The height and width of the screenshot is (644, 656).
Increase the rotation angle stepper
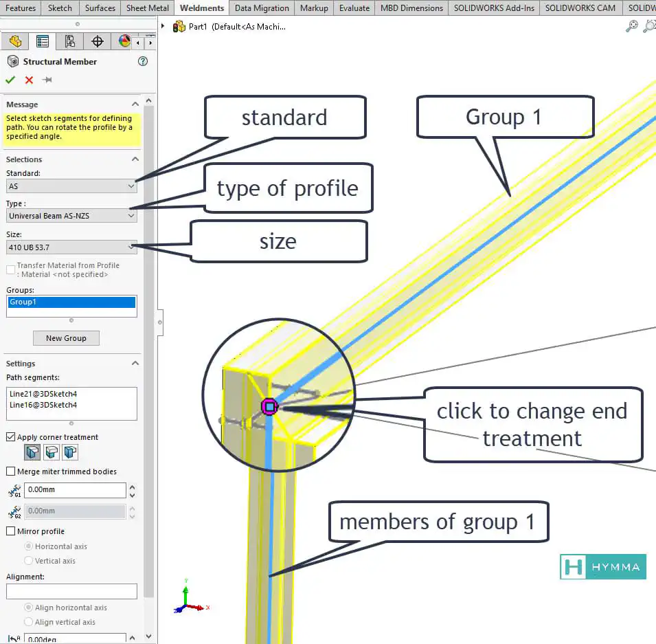point(132,637)
